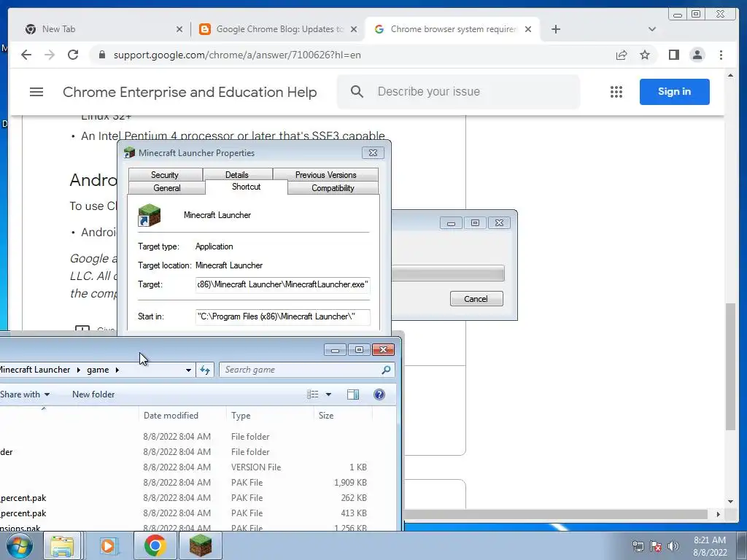The image size is (747, 560).
Task: Open view options dropdown arrow
Action: 328,394
